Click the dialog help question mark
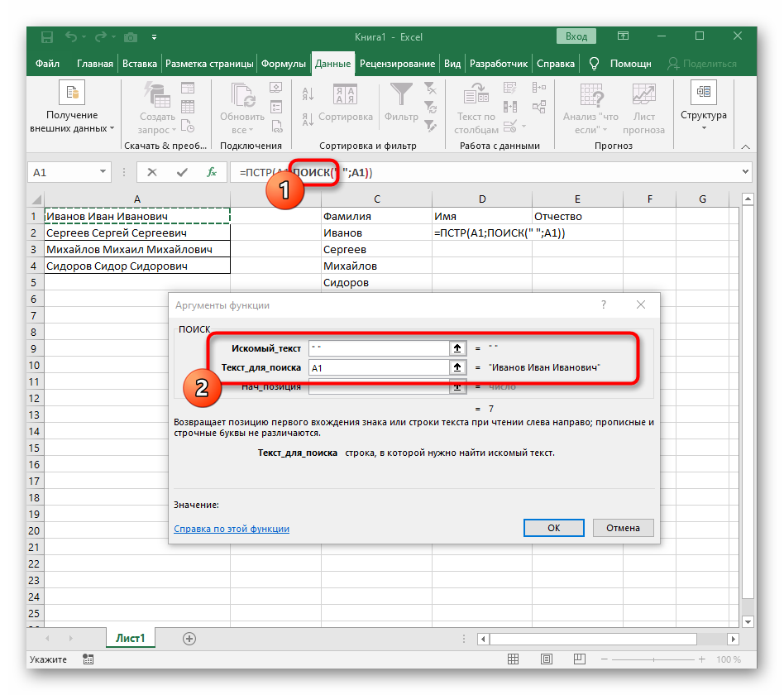This screenshot has width=784, height=695. point(604,304)
